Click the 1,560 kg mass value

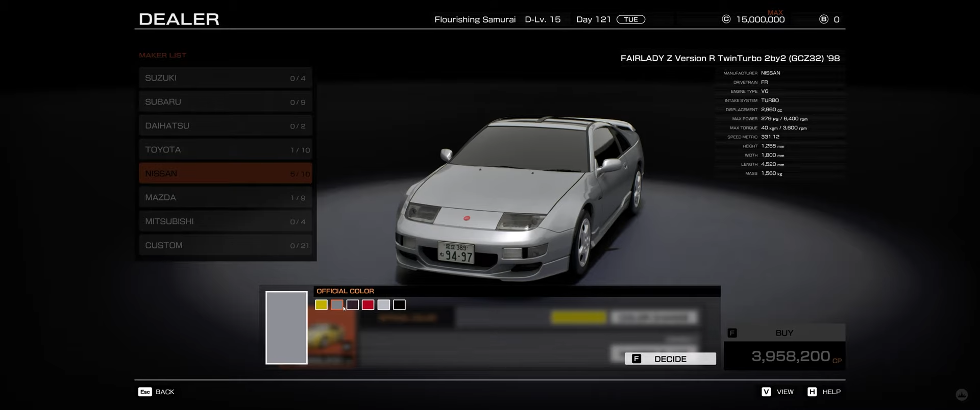coord(771,173)
